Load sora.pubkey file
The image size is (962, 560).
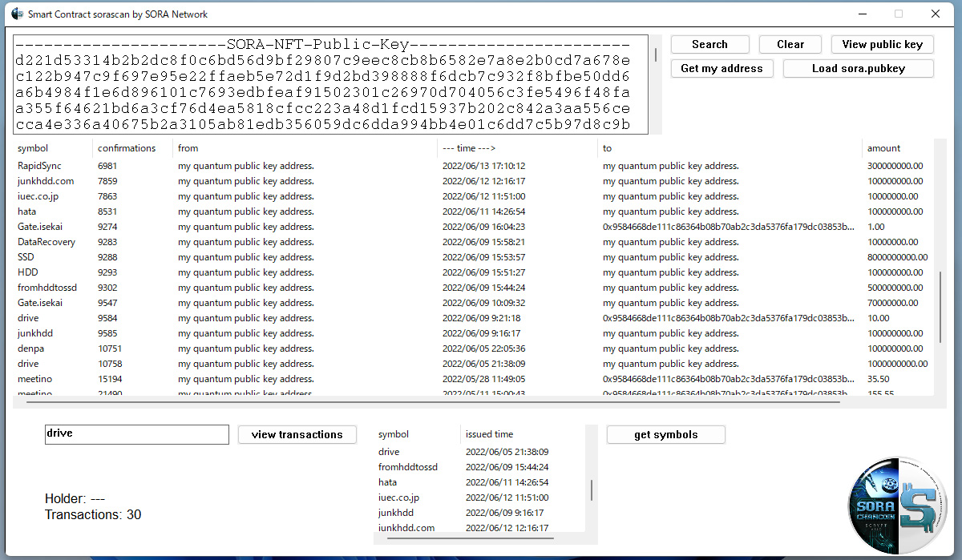[858, 68]
